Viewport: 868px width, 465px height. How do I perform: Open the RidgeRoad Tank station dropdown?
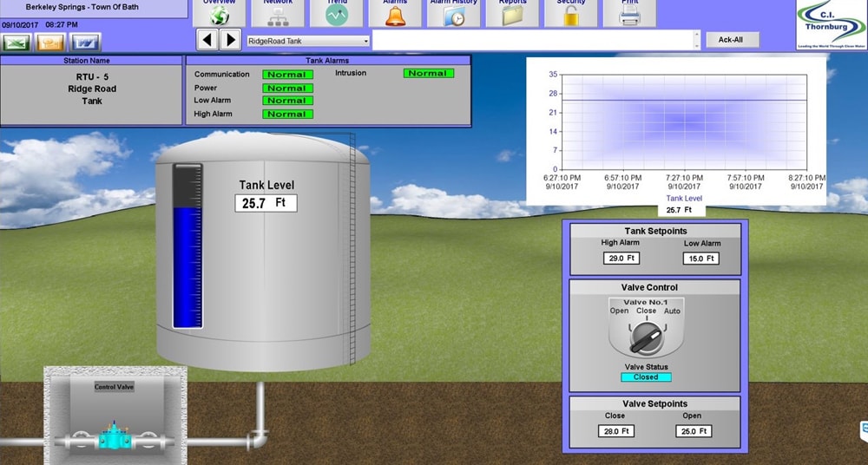pos(308,41)
